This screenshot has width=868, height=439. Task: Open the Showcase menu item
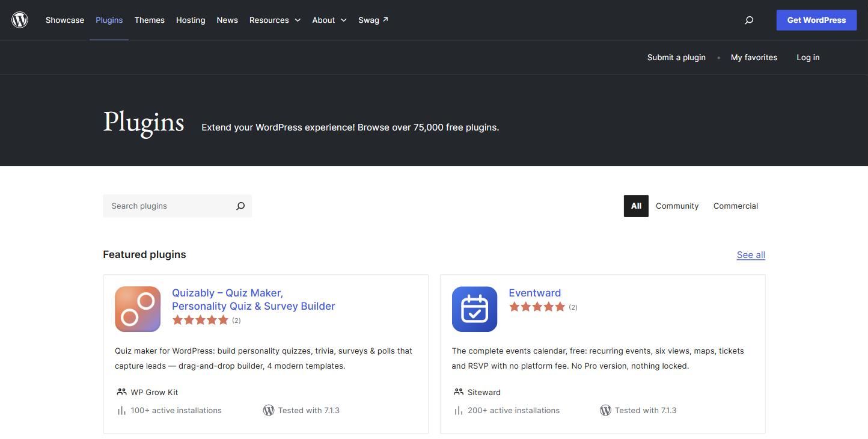point(65,20)
